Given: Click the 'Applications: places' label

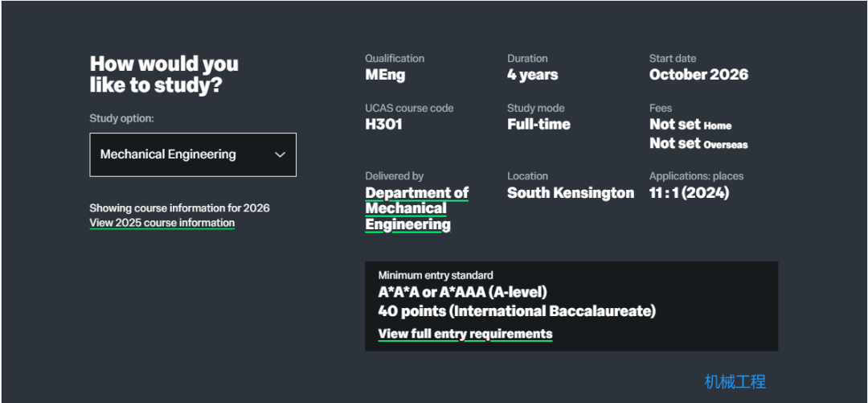Looking at the screenshot, I should (696, 176).
